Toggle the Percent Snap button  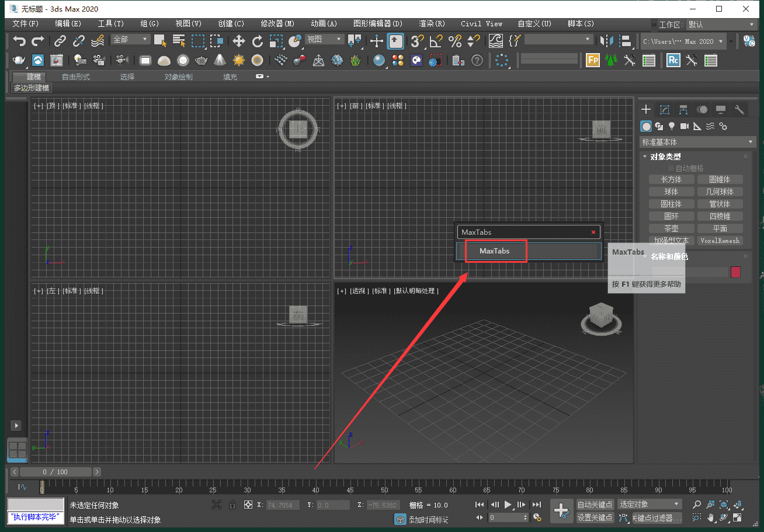(454, 41)
